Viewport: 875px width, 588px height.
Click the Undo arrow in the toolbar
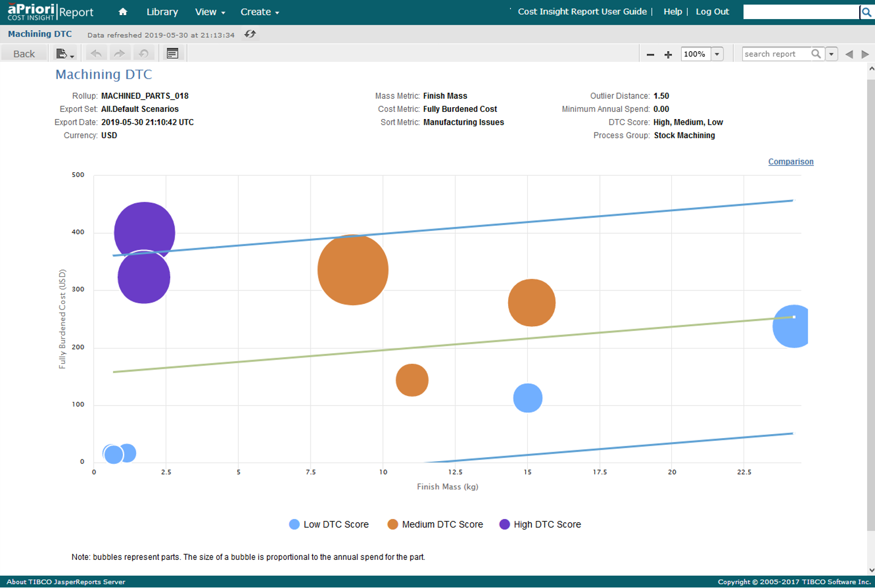(96, 54)
